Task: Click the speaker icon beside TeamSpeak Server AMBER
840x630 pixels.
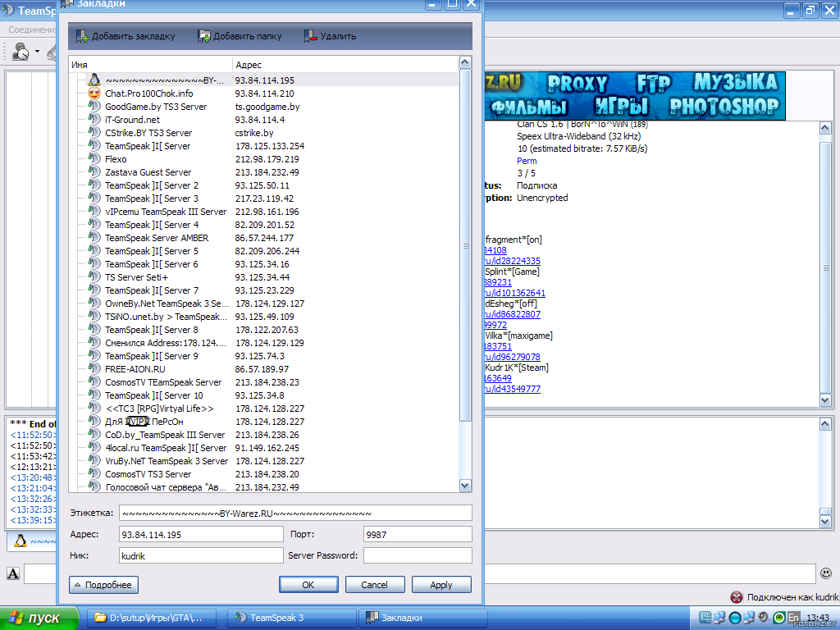Action: pos(94,237)
